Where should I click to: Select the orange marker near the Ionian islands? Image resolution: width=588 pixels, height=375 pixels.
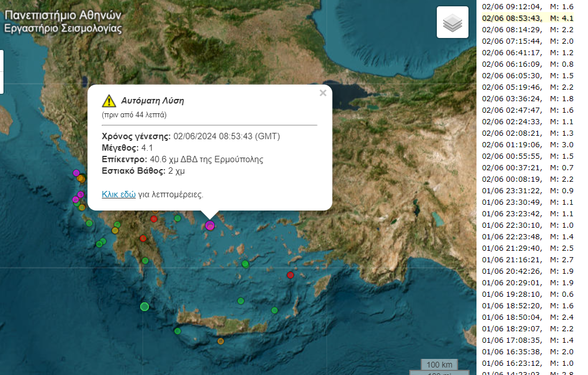coord(80,178)
